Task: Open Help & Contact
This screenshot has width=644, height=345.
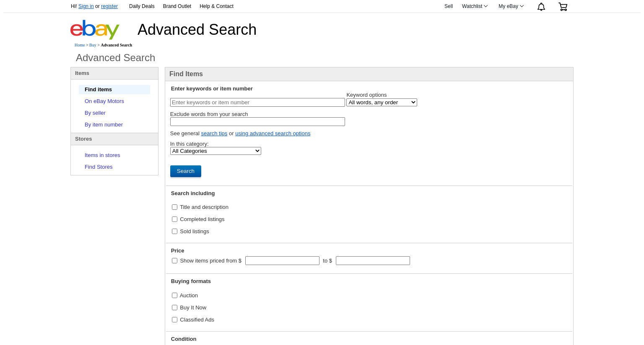Action: click(216, 6)
